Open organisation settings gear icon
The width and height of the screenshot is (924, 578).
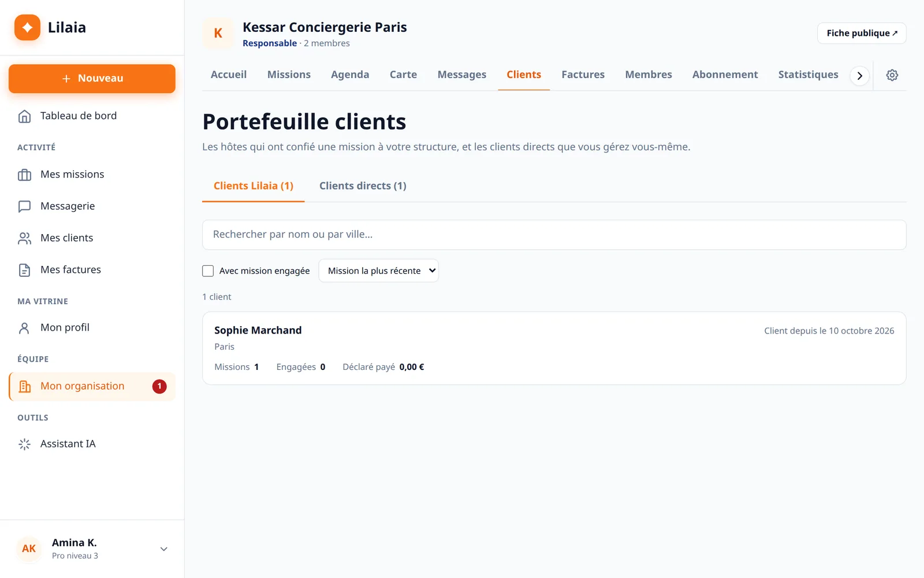pos(892,75)
